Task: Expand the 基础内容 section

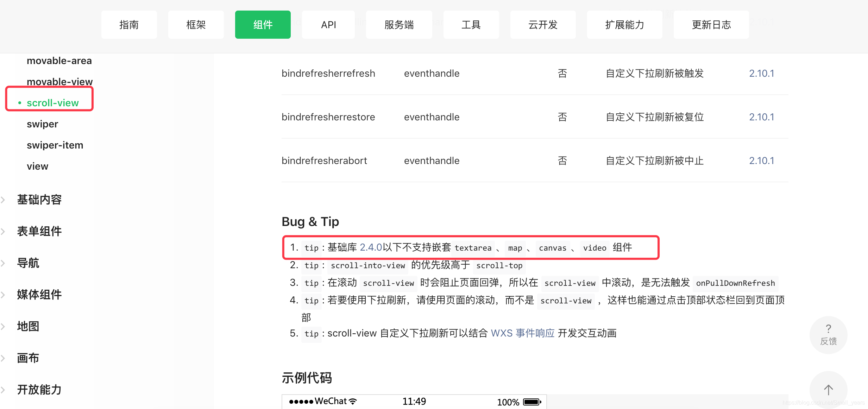Action: [x=39, y=200]
